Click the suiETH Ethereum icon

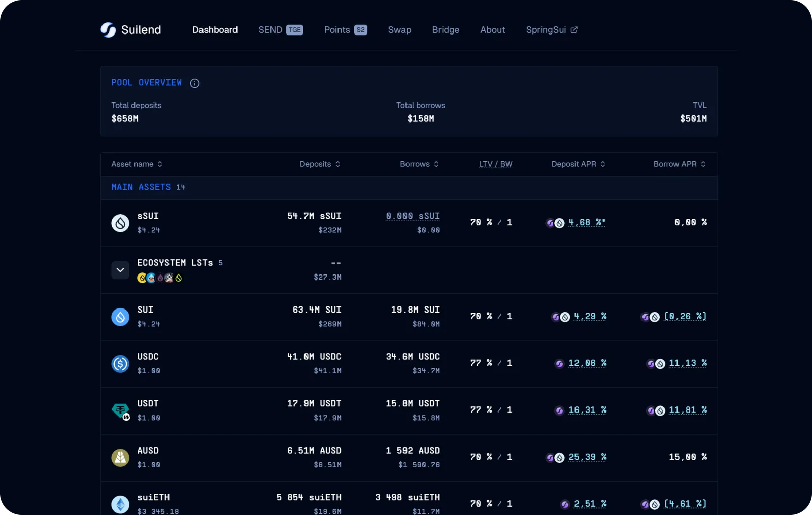(x=120, y=504)
